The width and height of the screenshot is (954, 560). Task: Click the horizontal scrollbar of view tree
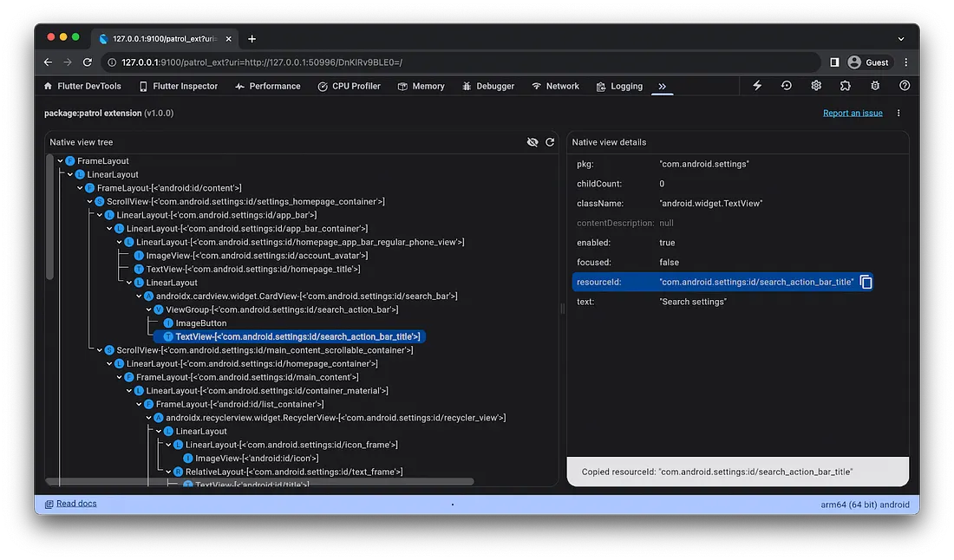pos(260,482)
